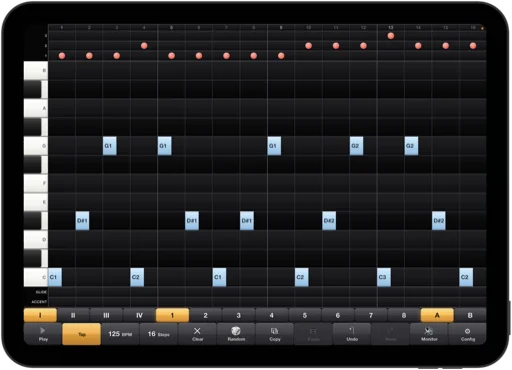Select pattern 6

[x=338, y=315]
